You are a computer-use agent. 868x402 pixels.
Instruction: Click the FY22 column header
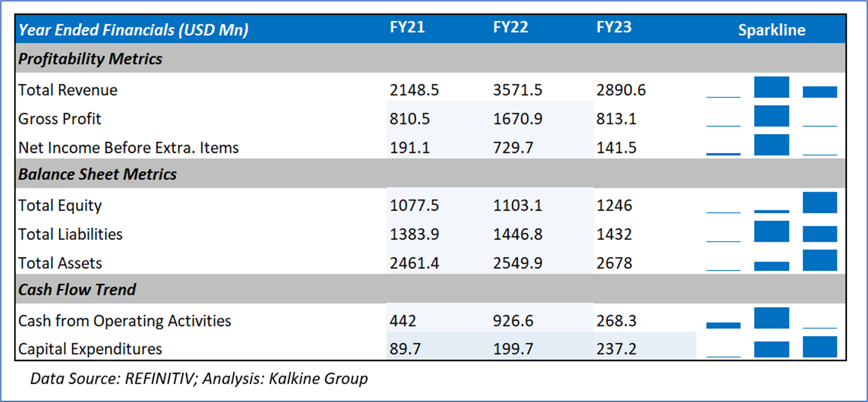click(510, 28)
